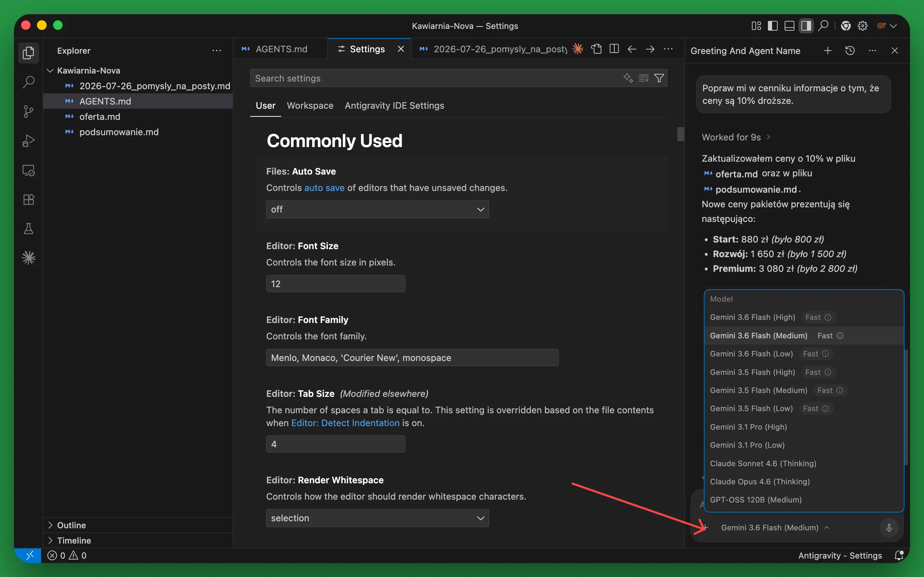924x577 pixels.
Task: Toggle the primary sidebar visibility
Action: (x=772, y=25)
